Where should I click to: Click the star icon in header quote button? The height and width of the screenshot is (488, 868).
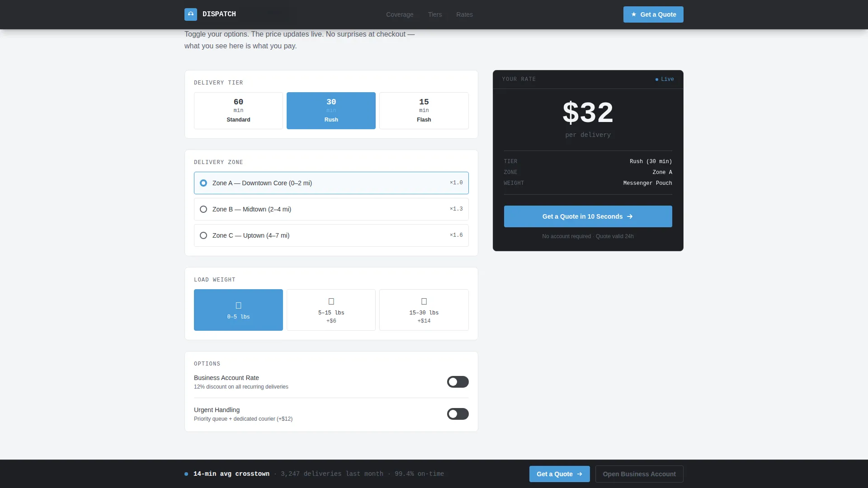coord(634,14)
